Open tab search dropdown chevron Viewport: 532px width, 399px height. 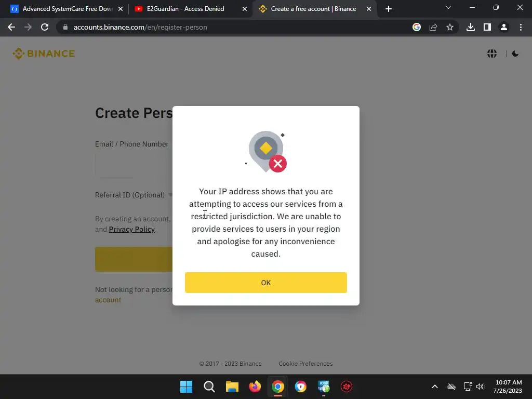pos(448,7)
